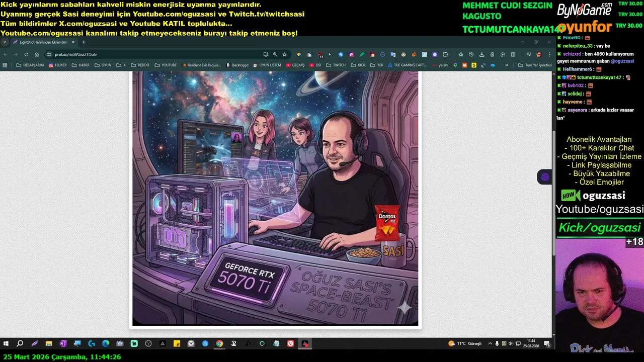Click the yellow S bookmark icon
The width and height of the screenshot is (644, 362).
coord(474,65)
